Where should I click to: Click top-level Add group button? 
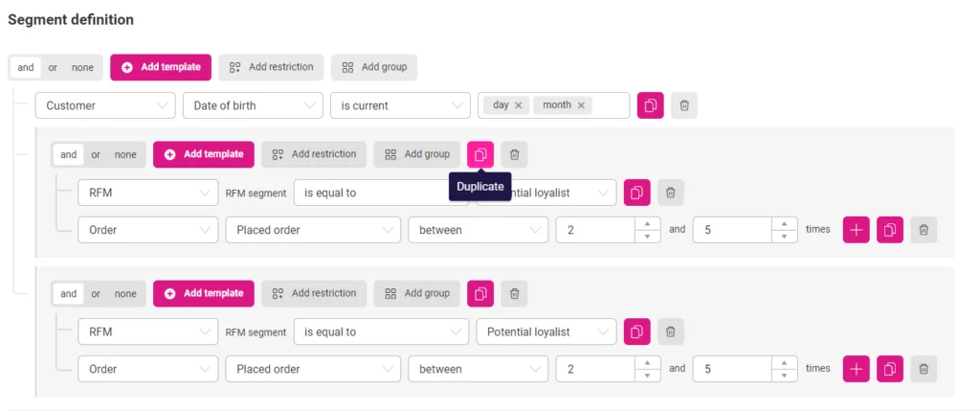pos(374,67)
